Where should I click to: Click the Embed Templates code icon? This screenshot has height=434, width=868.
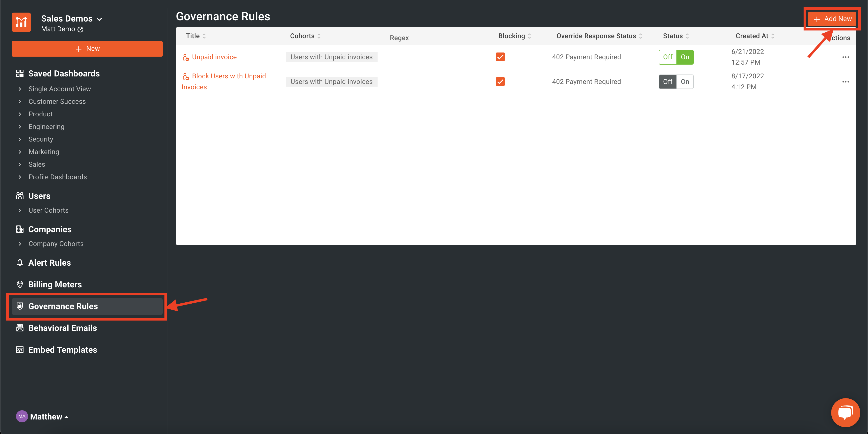(x=20, y=350)
